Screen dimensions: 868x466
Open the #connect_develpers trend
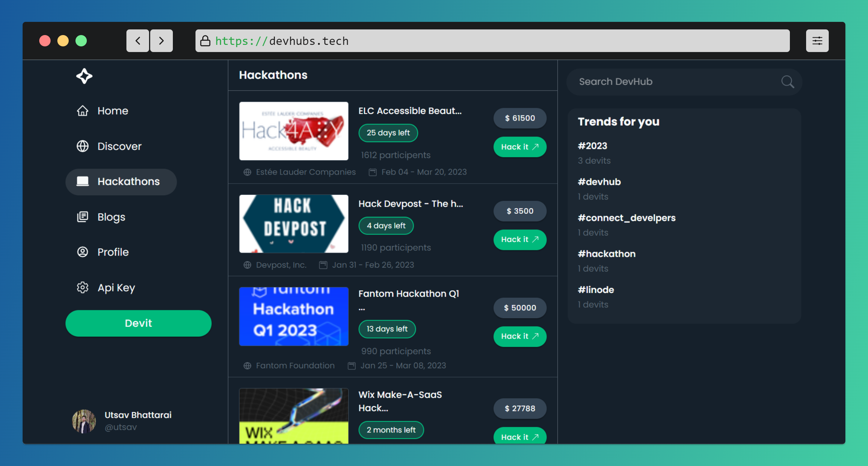tap(626, 218)
